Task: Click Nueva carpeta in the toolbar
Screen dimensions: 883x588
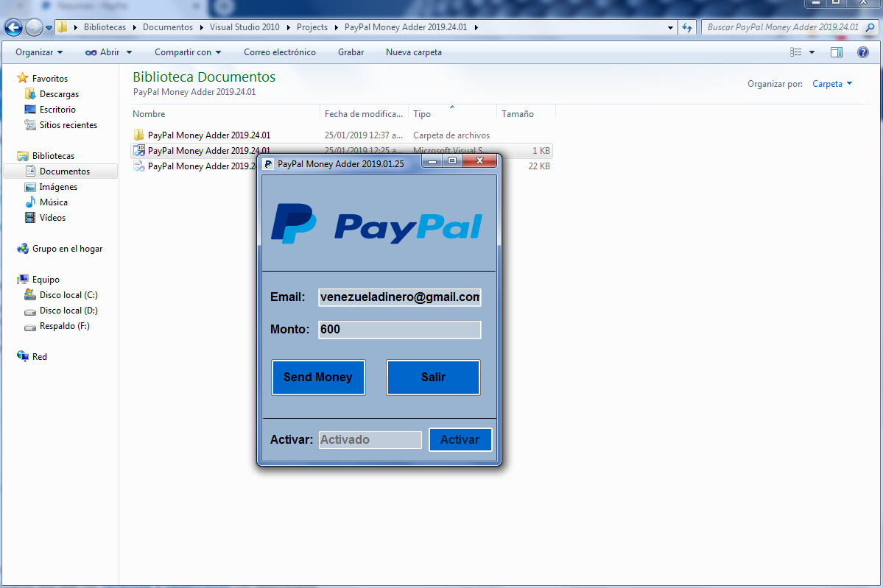Action: [414, 52]
